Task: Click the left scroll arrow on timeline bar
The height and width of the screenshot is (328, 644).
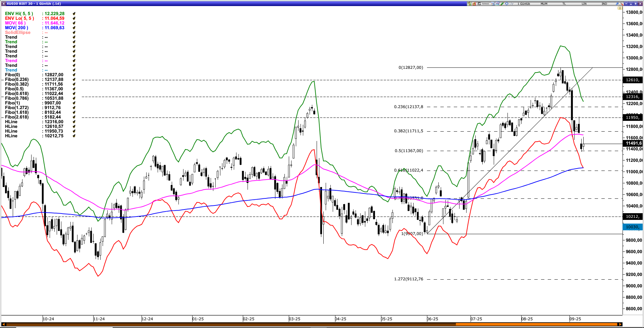Action: [3, 324]
